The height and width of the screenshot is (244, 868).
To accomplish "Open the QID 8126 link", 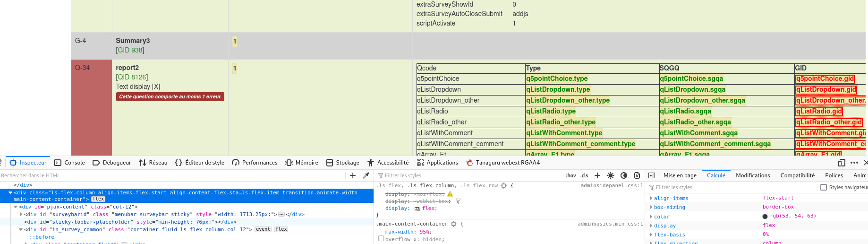I will click(132, 77).
